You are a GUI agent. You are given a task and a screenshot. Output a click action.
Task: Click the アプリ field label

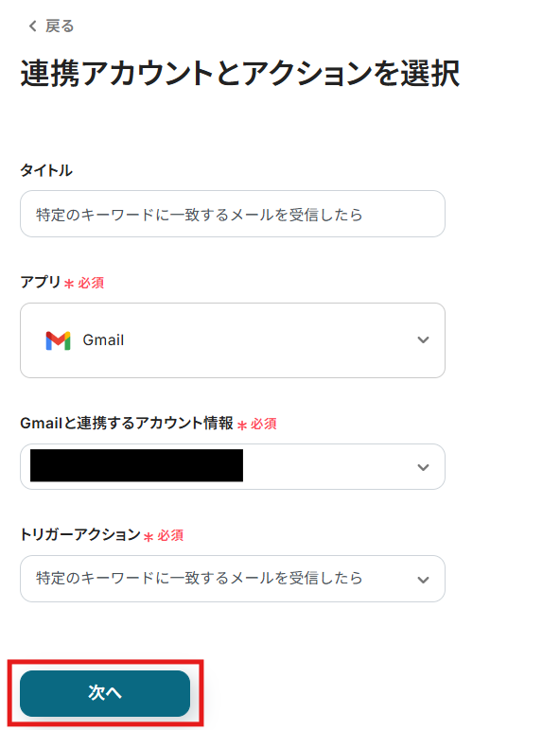(41, 282)
